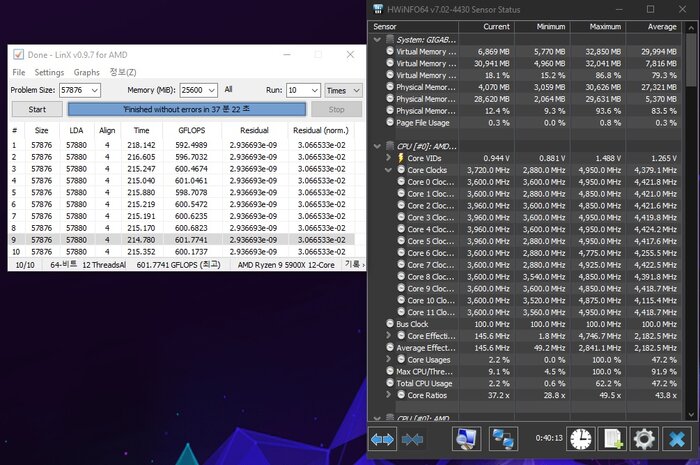The width and height of the screenshot is (700, 465).
Task: Open the Times dropdown in LinX
Action: point(343,90)
